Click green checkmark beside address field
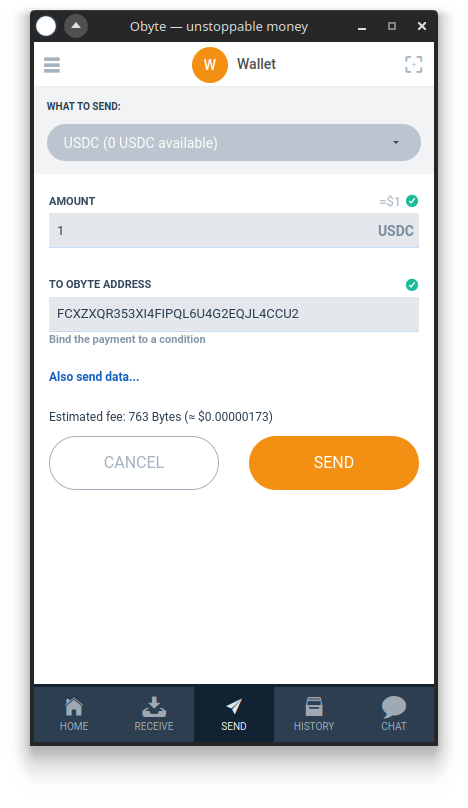The width and height of the screenshot is (468, 808). [x=412, y=284]
